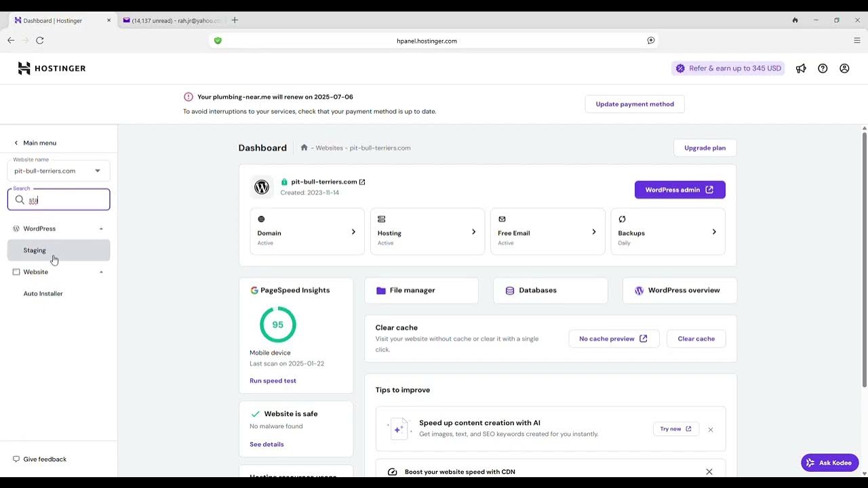Click Give feedback in the sidebar

(39, 460)
